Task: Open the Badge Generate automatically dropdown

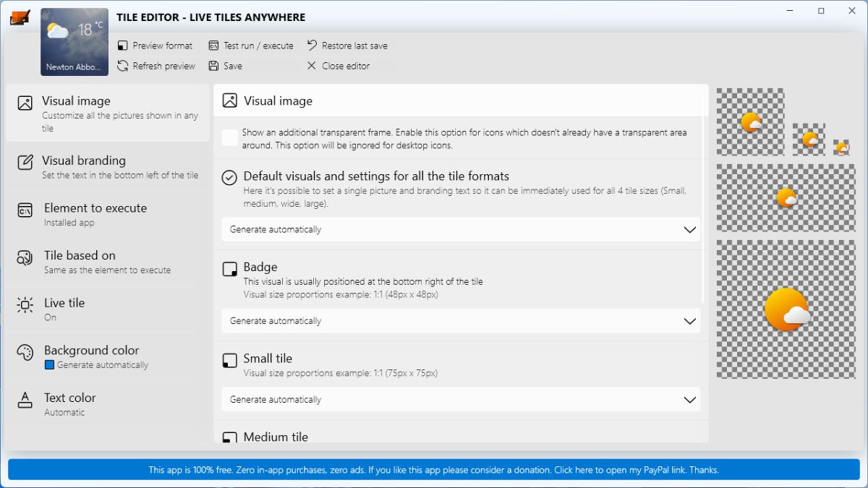Action: pyautogui.click(x=460, y=321)
